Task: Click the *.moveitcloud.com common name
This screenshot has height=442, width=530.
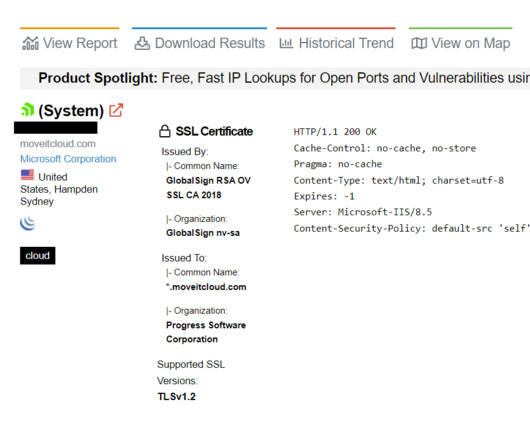Action: click(206, 287)
